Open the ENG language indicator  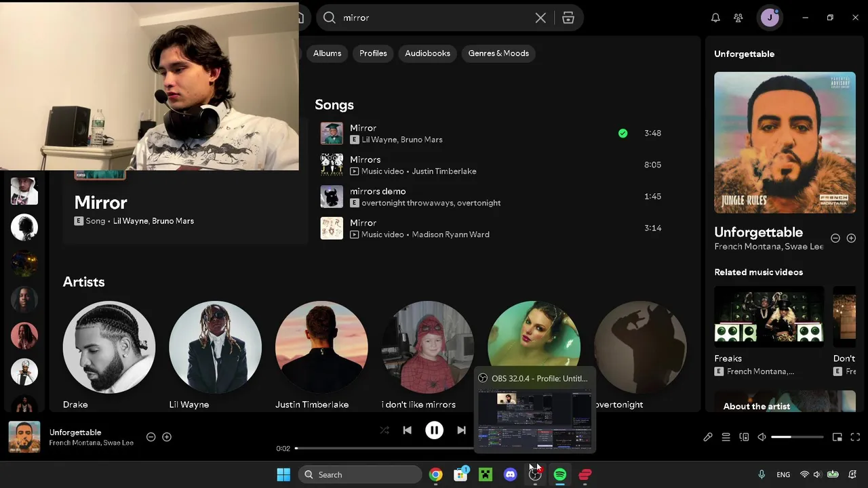pos(783,474)
